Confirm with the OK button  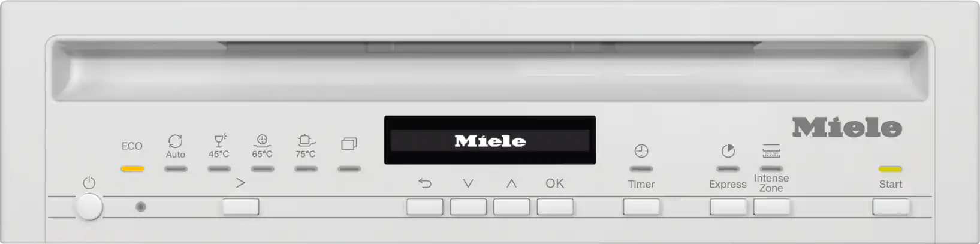tap(555, 207)
